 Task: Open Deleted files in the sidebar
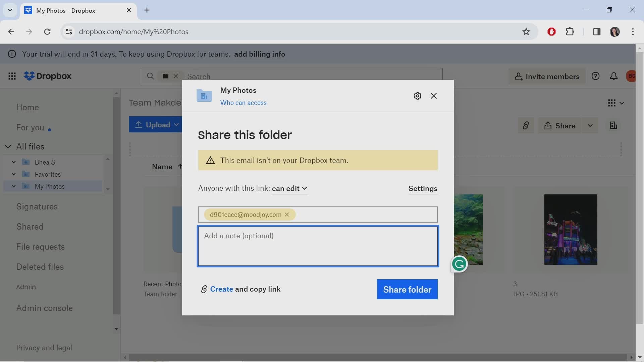pos(40,267)
